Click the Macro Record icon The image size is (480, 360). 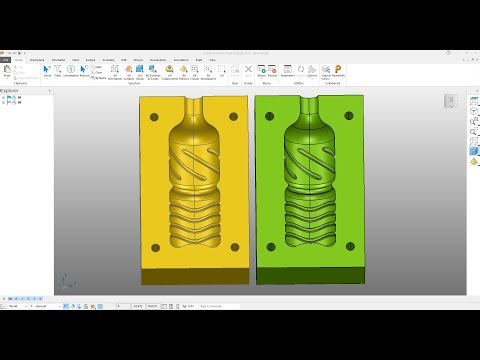[272, 69]
